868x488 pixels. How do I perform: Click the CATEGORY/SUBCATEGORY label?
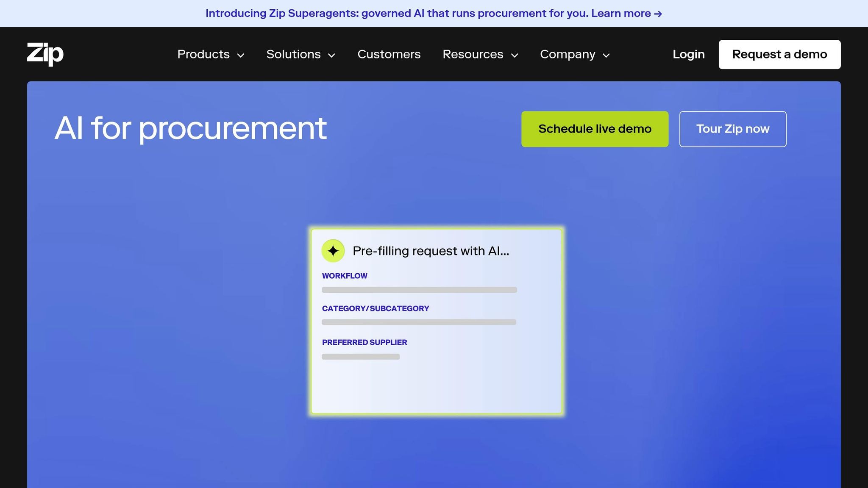click(x=376, y=308)
